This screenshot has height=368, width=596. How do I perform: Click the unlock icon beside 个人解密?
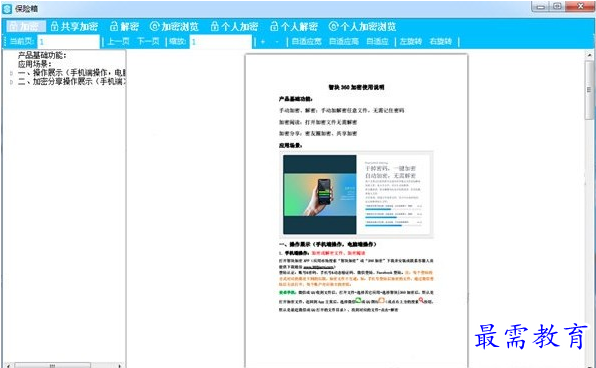274,27
